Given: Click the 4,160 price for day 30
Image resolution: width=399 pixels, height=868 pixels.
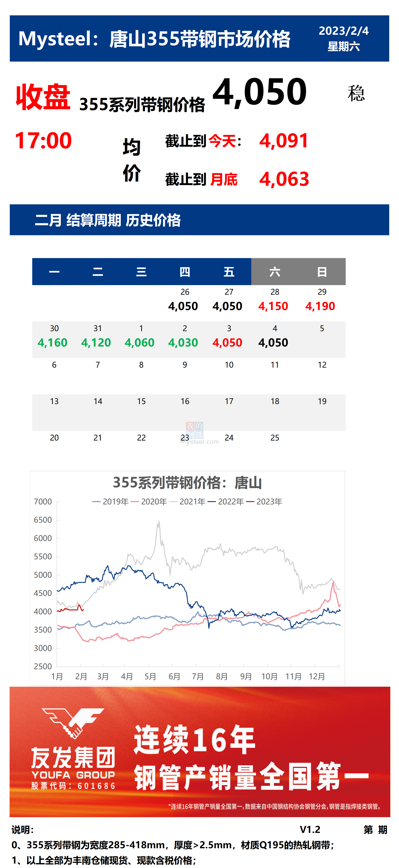Looking at the screenshot, I should click(53, 343).
